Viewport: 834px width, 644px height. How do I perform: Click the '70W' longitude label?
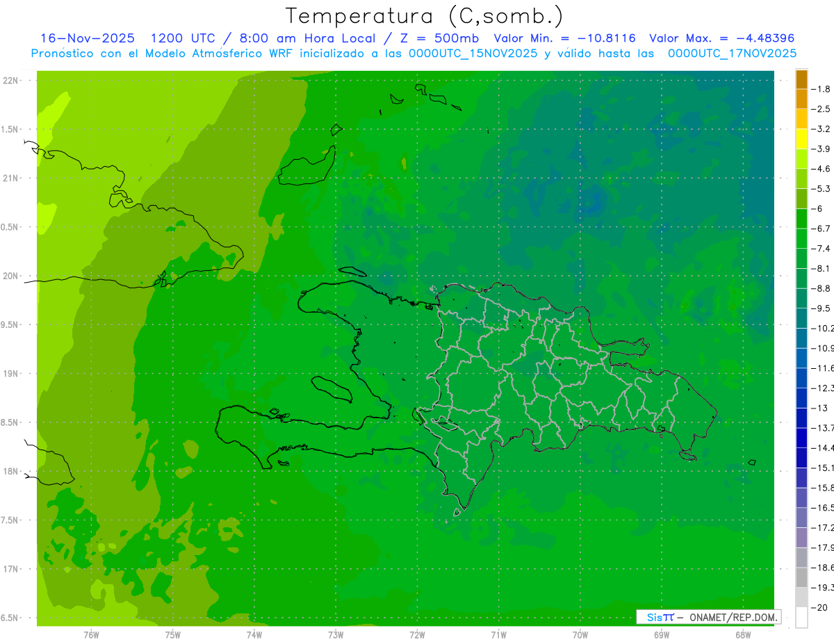click(580, 635)
